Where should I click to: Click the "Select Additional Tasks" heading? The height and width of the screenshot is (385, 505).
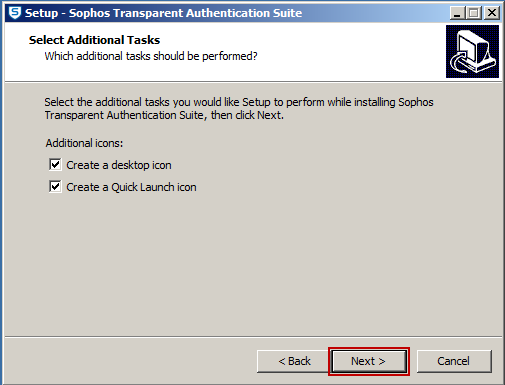[94, 40]
